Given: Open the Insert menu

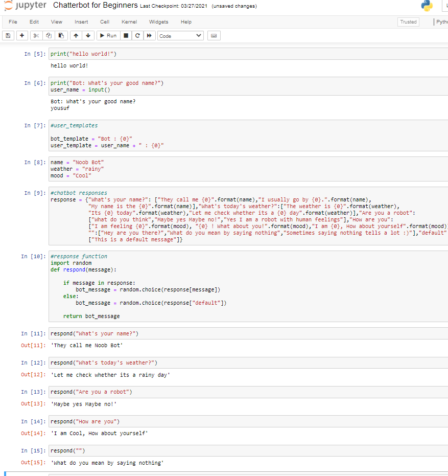Looking at the screenshot, I should [x=81, y=22].
